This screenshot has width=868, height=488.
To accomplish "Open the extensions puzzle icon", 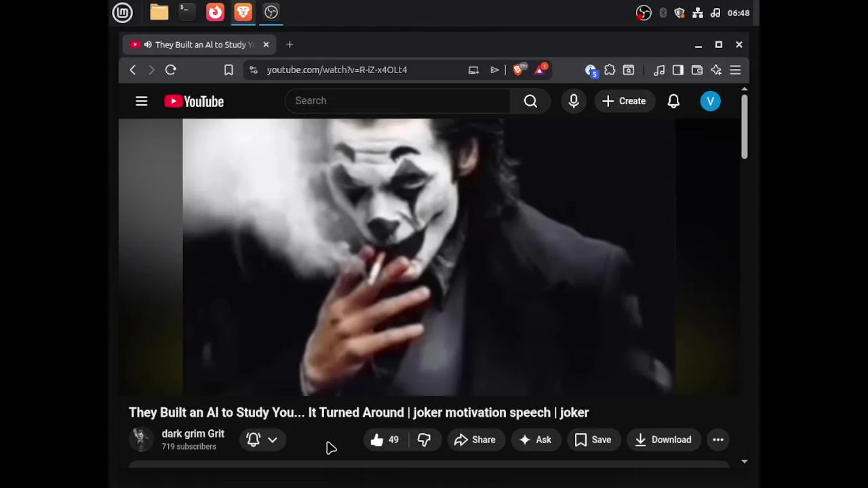I will (610, 70).
